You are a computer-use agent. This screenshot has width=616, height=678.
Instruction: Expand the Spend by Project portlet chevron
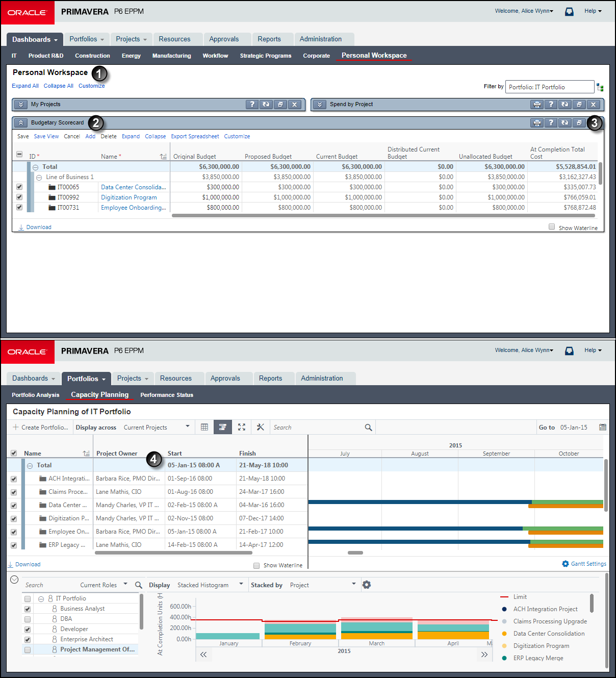[x=319, y=105]
